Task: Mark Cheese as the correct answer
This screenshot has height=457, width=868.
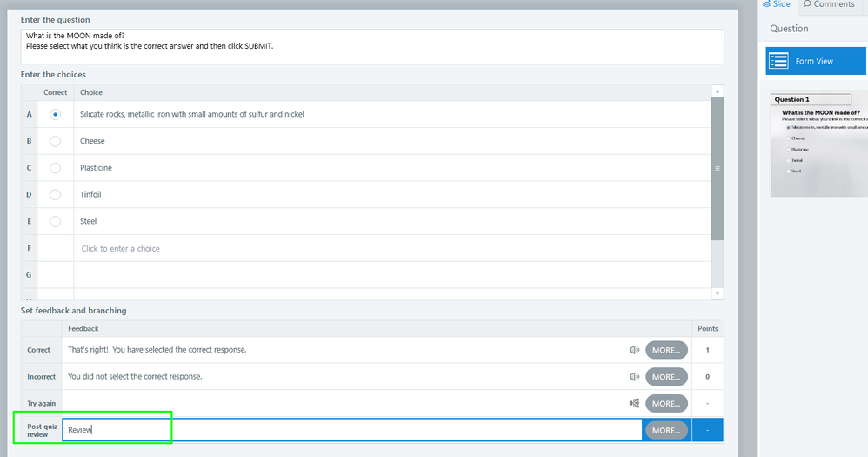Action: (55, 141)
